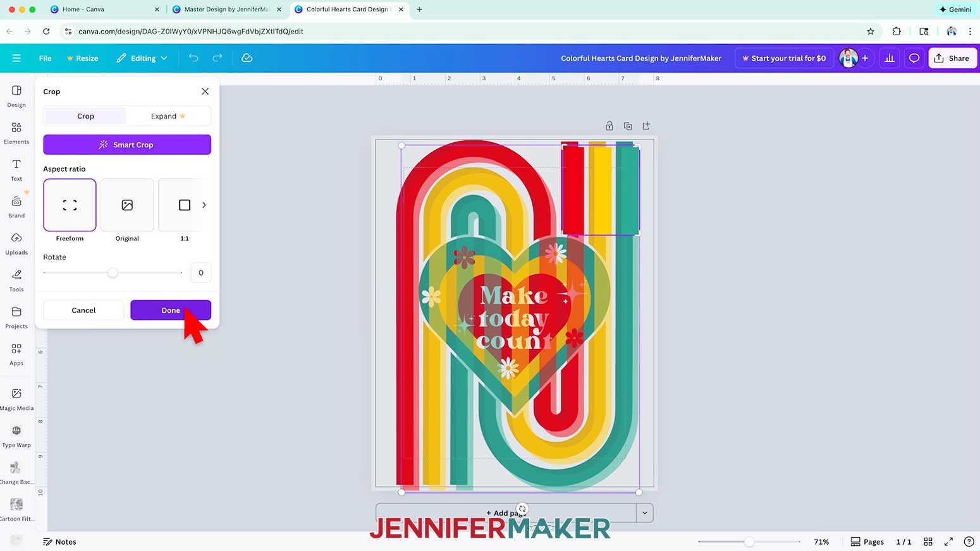The image size is (980, 551).
Task: Open the File menu
Action: pyautogui.click(x=45, y=58)
